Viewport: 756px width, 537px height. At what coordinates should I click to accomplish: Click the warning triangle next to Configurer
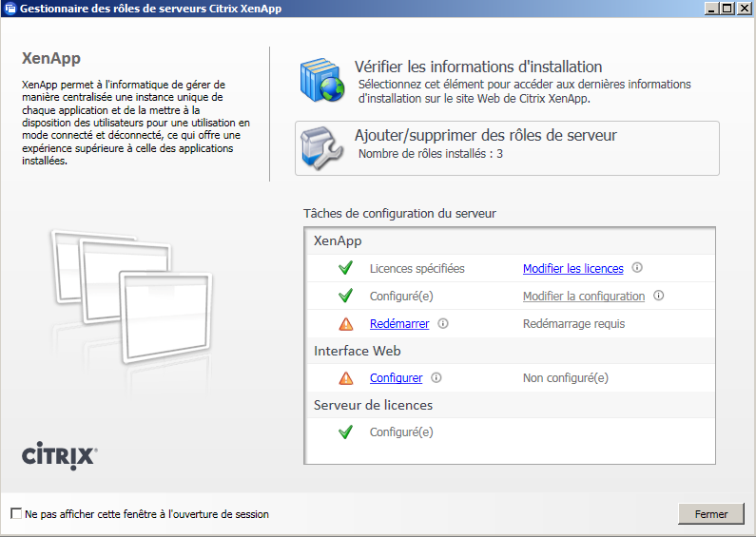(x=346, y=378)
